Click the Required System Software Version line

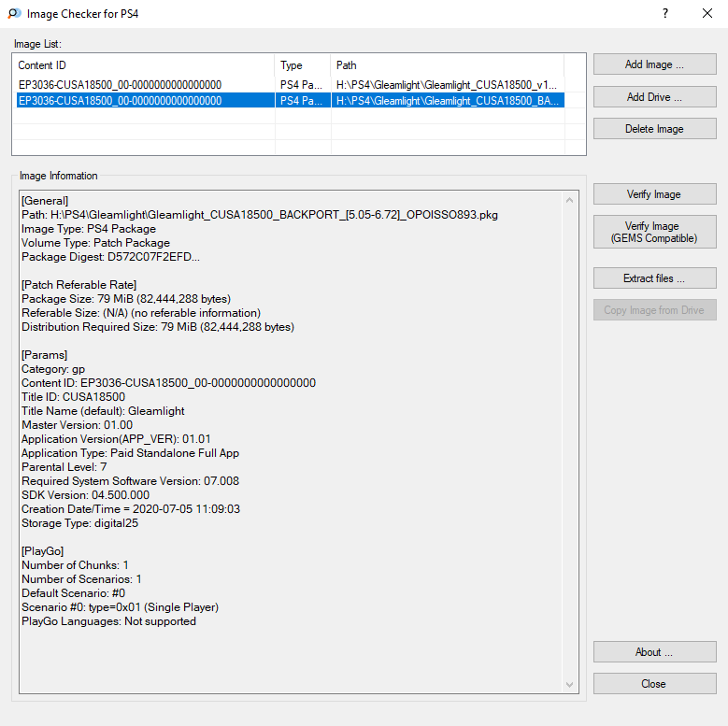pos(131,481)
